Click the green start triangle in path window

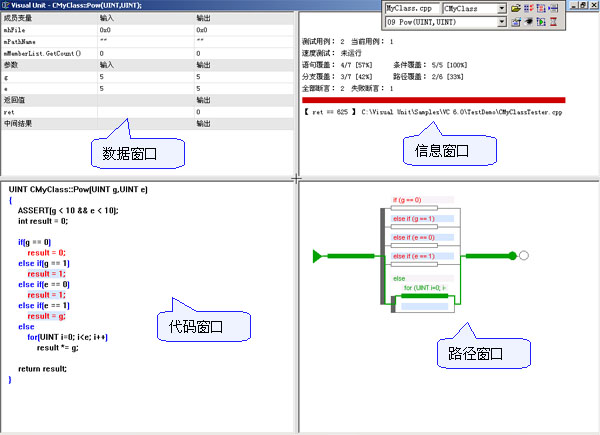318,256
